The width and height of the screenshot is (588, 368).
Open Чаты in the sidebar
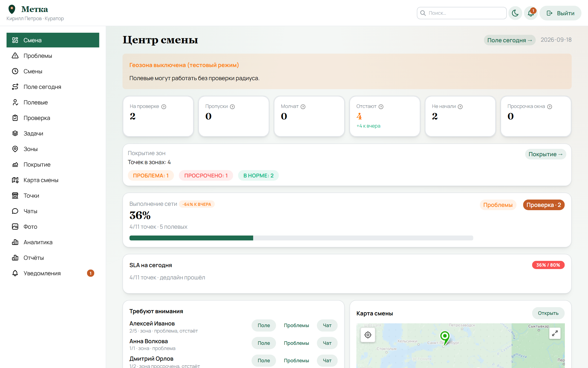click(53, 211)
